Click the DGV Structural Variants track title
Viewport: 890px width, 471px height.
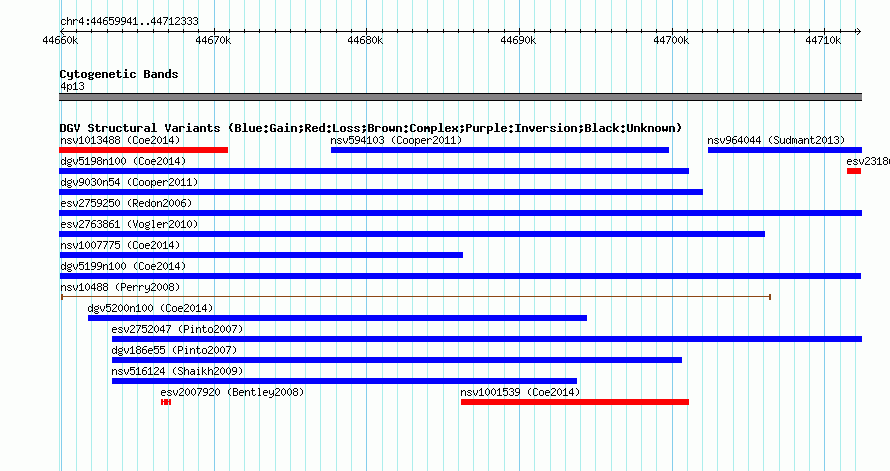pyautogui.click(x=371, y=128)
